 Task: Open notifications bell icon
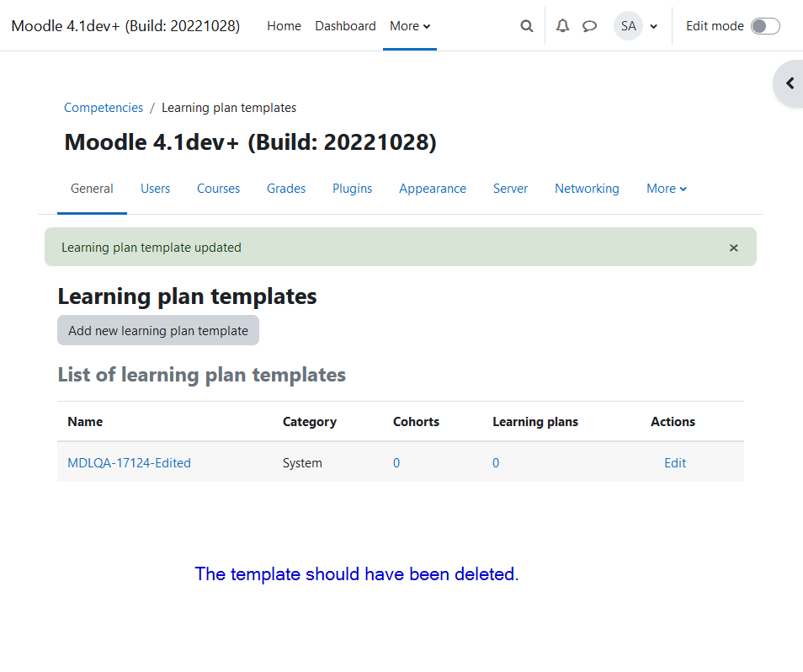click(562, 26)
